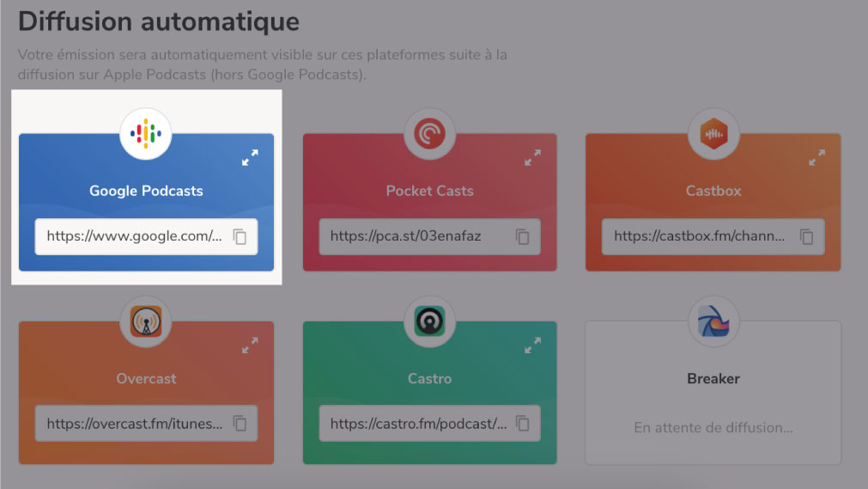The width and height of the screenshot is (868, 489).
Task: Select the castbox.fm URL field
Action: click(713, 236)
